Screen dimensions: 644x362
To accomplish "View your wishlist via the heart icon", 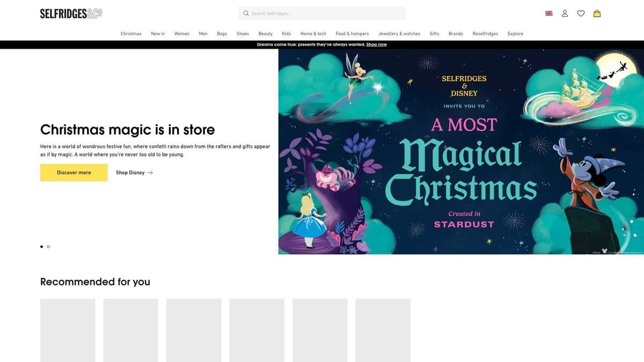I will click(581, 12).
